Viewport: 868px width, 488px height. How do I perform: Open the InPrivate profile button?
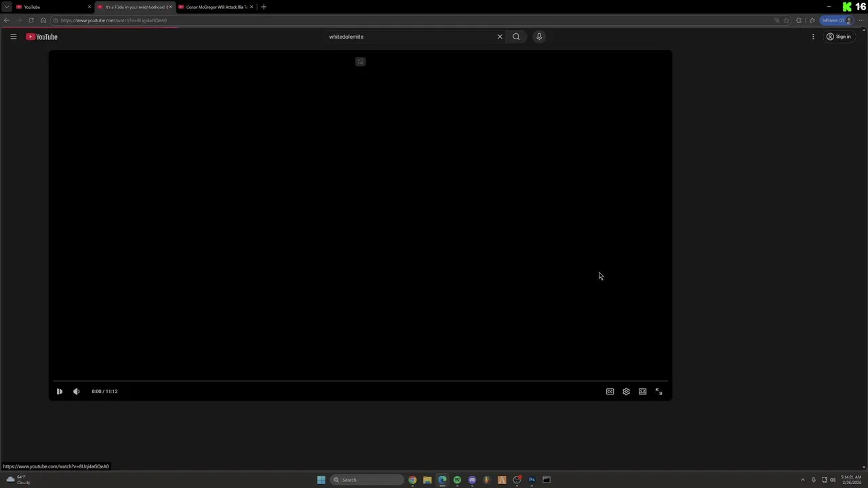[837, 20]
